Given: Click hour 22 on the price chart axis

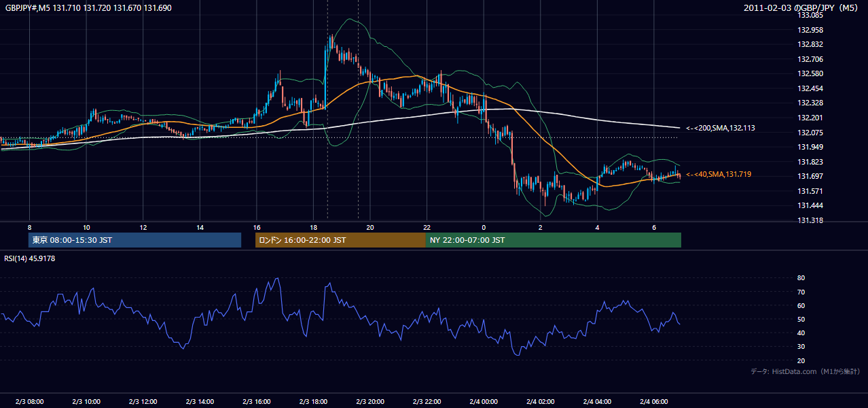Looking at the screenshot, I should pyautogui.click(x=427, y=227).
